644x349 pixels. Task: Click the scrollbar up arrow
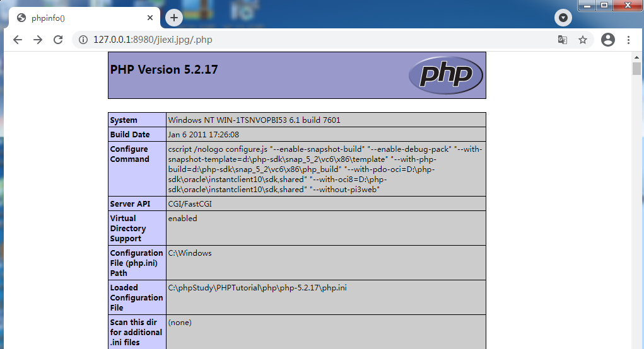636,57
